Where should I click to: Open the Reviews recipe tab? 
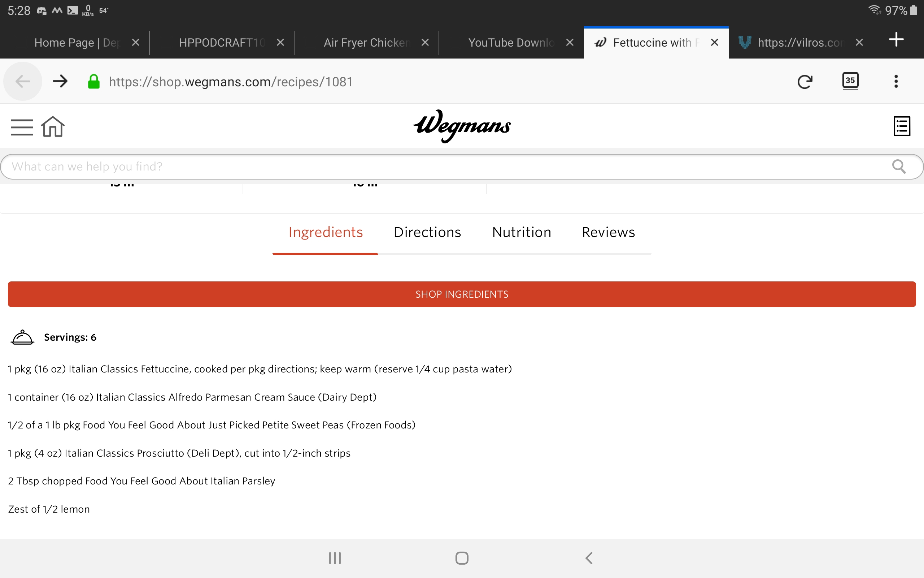point(608,232)
